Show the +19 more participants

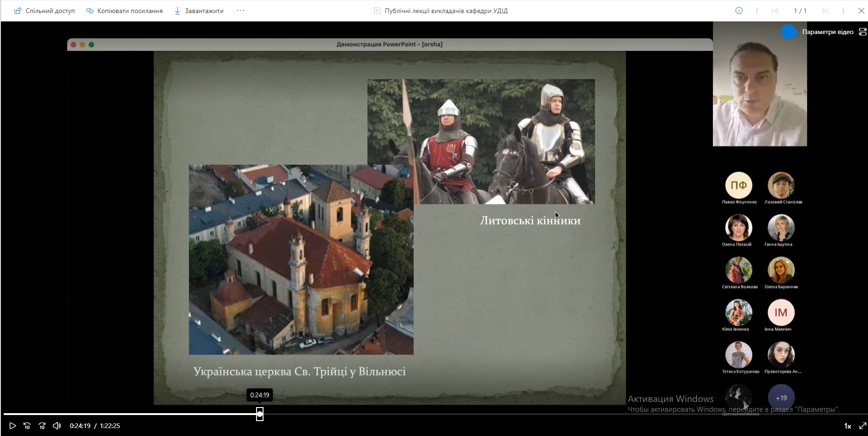click(781, 398)
